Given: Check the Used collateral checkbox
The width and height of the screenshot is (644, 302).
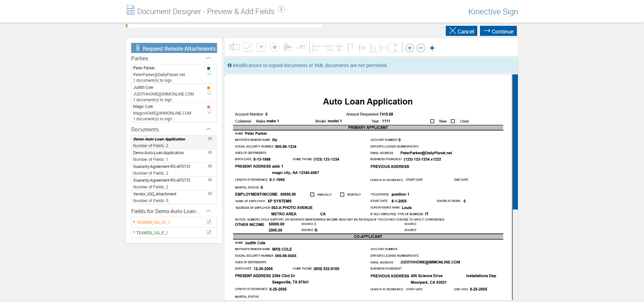Looking at the screenshot, I should (x=452, y=121).
